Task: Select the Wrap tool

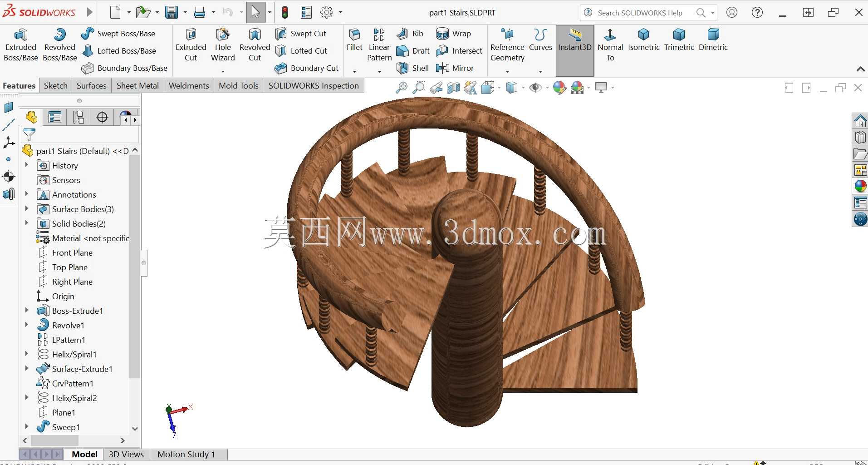Action: (x=453, y=34)
